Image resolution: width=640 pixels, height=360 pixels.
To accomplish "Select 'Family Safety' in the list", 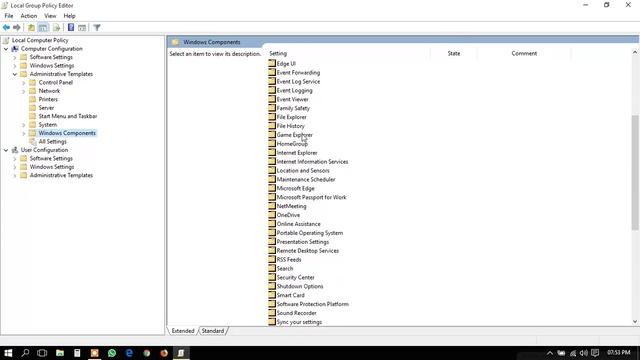I will tap(293, 108).
